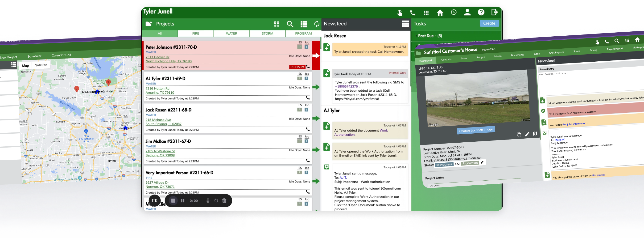The height and width of the screenshot is (238, 644).
Task: Click the clock icon in top header
Action: (454, 12)
